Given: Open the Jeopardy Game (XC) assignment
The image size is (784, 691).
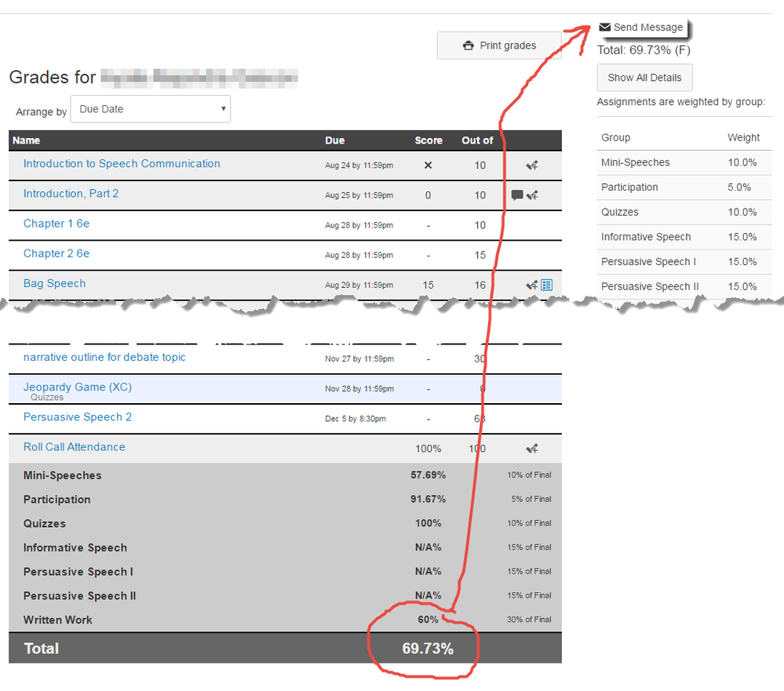Looking at the screenshot, I should pos(78,387).
